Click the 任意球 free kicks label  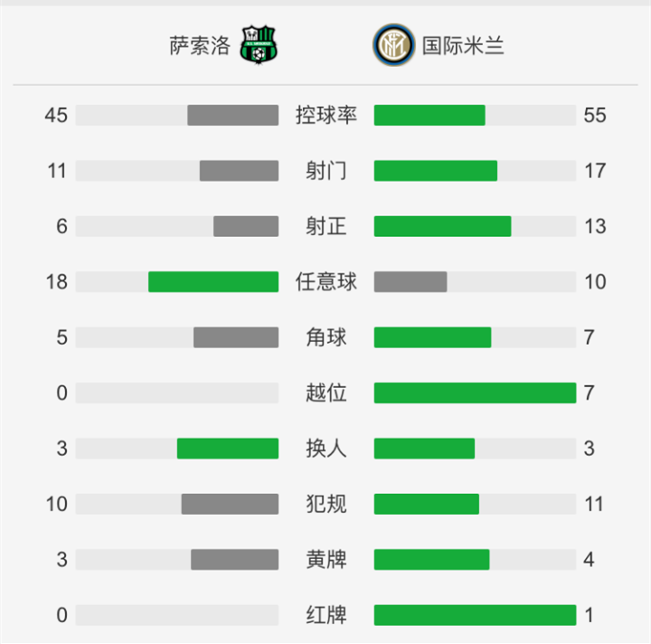325,281
